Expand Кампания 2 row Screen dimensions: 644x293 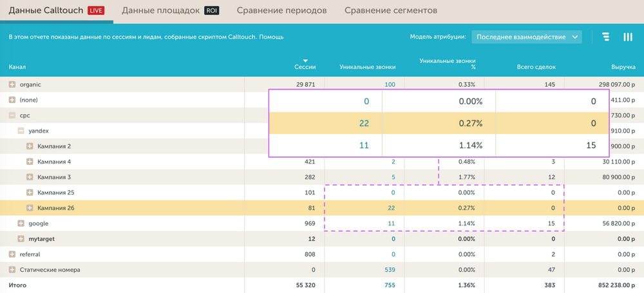30,146
